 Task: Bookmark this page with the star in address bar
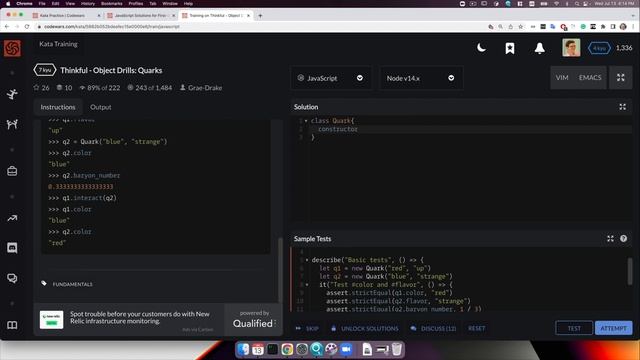pos(520,27)
